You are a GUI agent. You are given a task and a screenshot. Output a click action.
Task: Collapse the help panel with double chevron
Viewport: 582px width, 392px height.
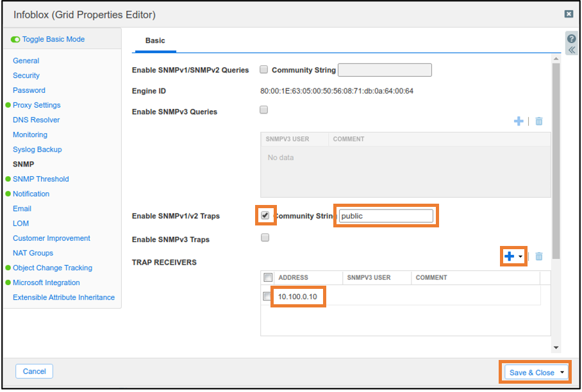[572, 50]
